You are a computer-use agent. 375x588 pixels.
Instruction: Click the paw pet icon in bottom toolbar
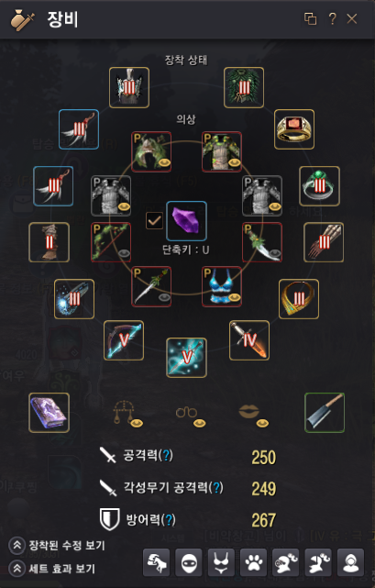(253, 562)
